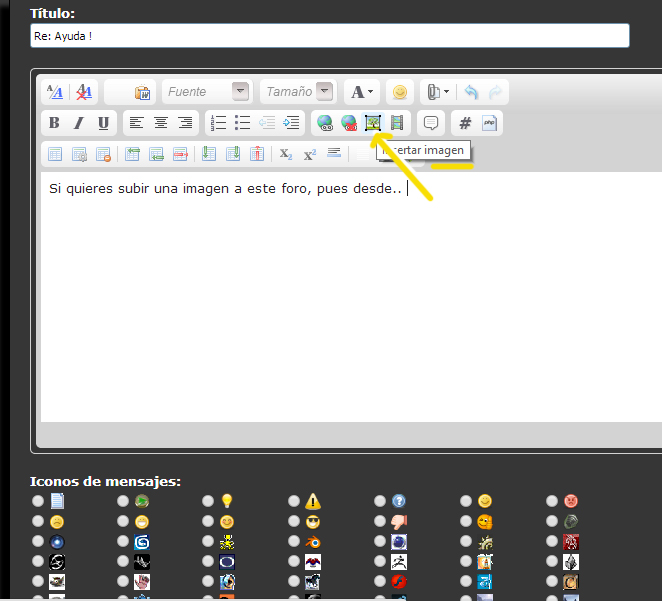The width and height of the screenshot is (662, 601).
Task: Wrap selection in quote tags
Action: [x=431, y=123]
